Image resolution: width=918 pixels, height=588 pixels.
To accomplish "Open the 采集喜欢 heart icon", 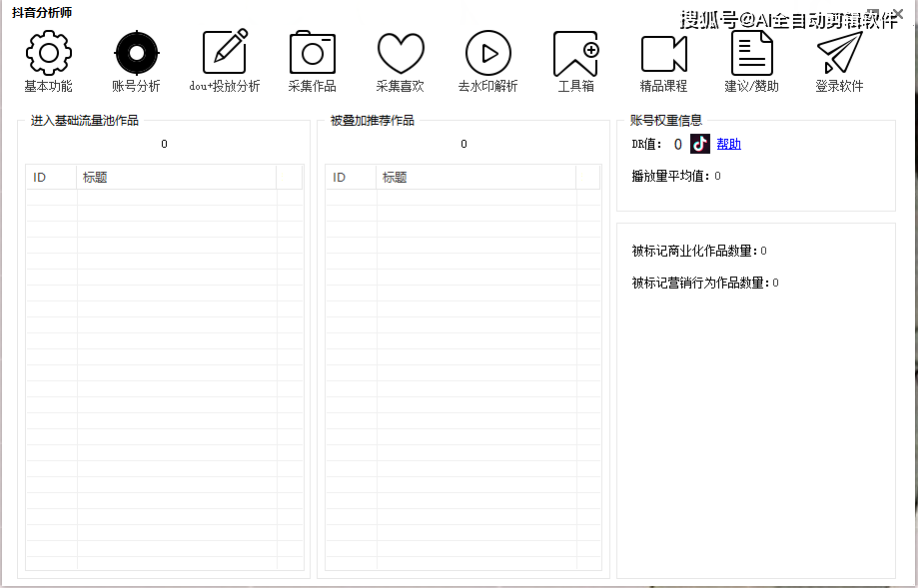I will click(x=401, y=53).
